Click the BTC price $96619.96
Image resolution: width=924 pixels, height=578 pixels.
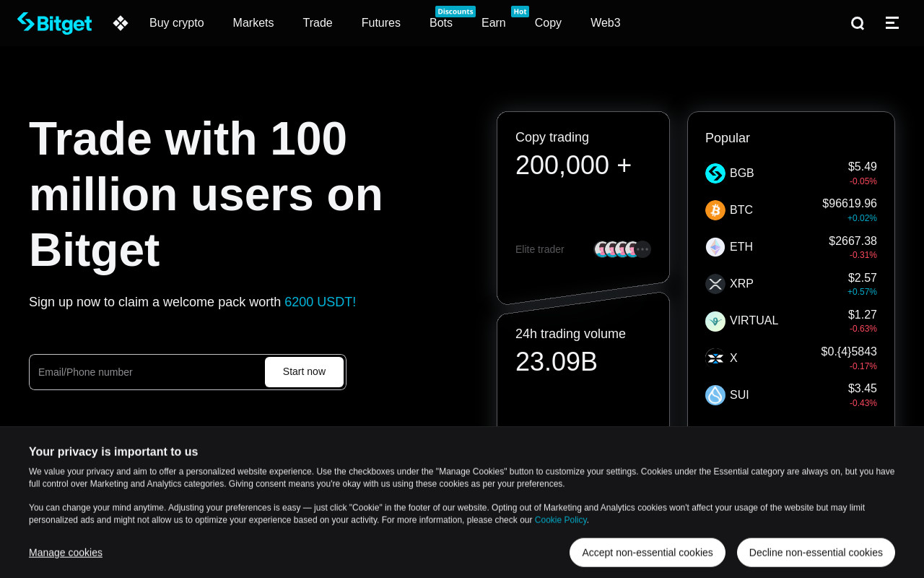(850, 204)
